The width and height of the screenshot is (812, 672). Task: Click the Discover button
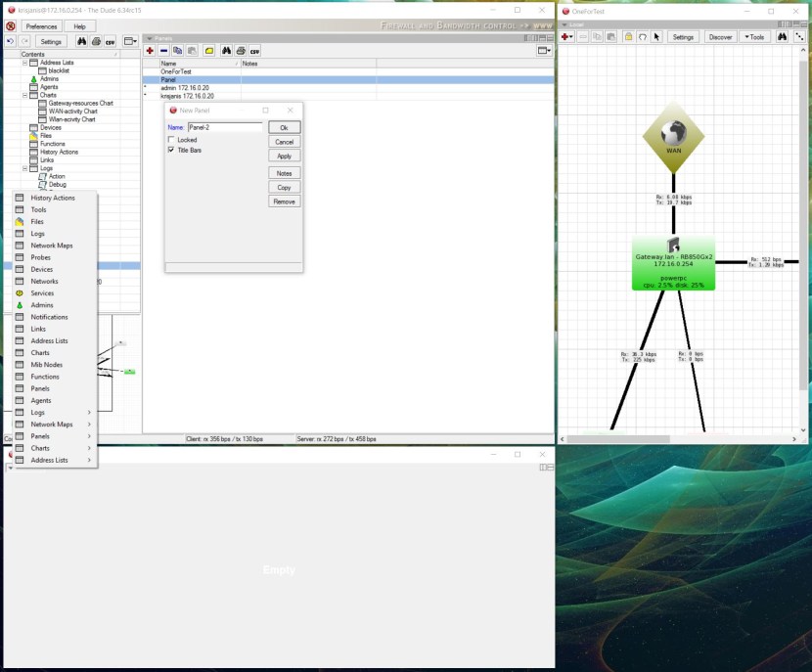tap(720, 36)
